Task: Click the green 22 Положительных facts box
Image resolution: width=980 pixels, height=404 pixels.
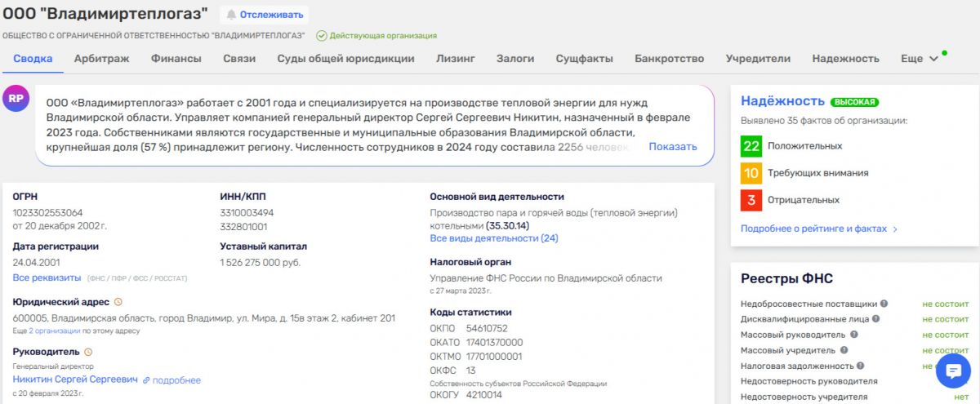Action: click(x=751, y=146)
